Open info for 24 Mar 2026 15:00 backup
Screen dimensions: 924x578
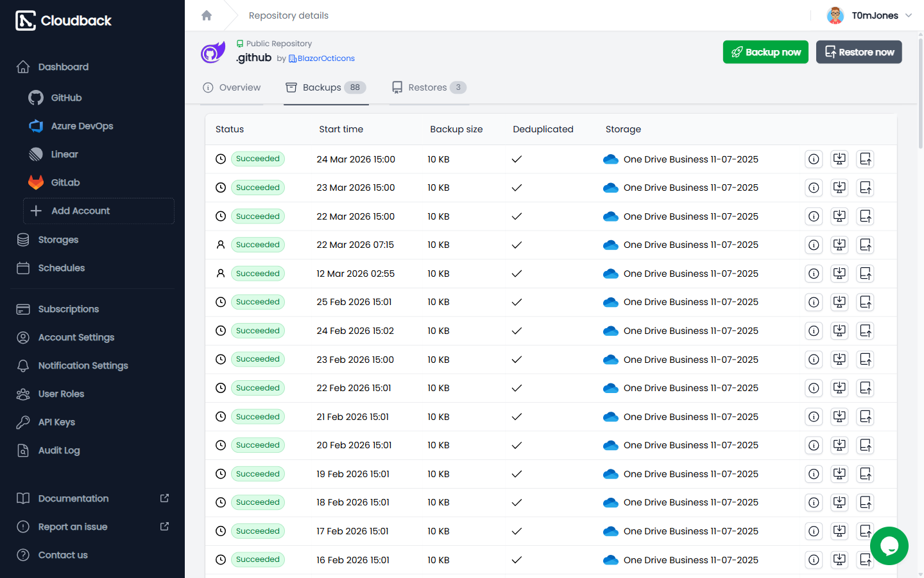point(814,159)
